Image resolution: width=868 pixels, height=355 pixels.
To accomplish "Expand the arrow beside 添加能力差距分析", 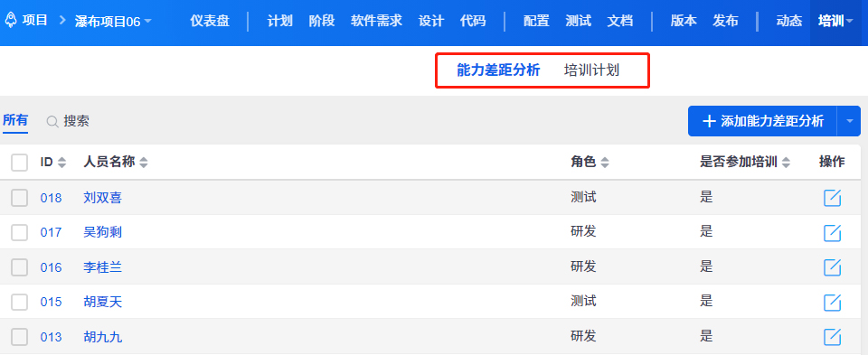I will click(x=850, y=121).
